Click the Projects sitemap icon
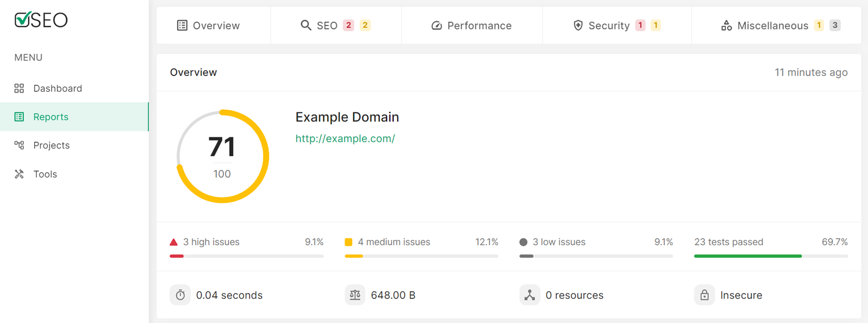 point(19,145)
